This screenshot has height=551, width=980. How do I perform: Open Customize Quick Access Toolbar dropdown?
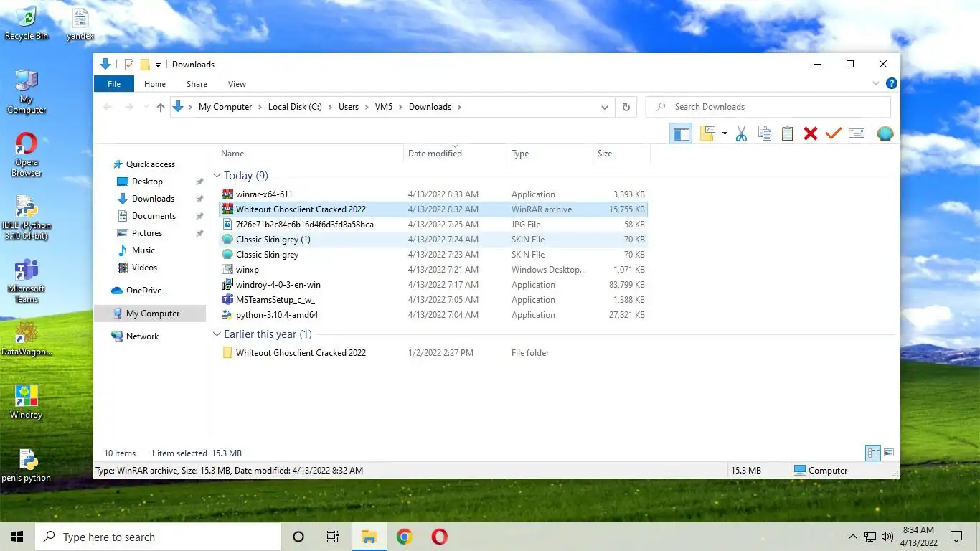[x=158, y=65]
